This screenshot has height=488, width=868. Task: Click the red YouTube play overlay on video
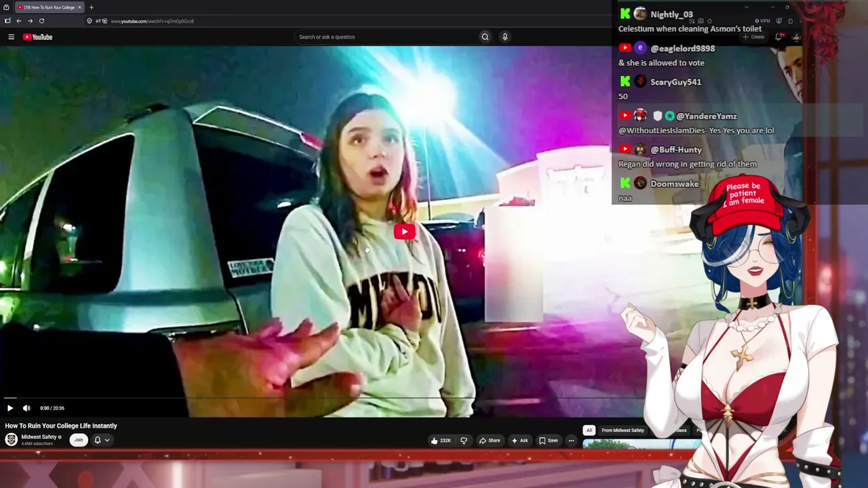(405, 232)
